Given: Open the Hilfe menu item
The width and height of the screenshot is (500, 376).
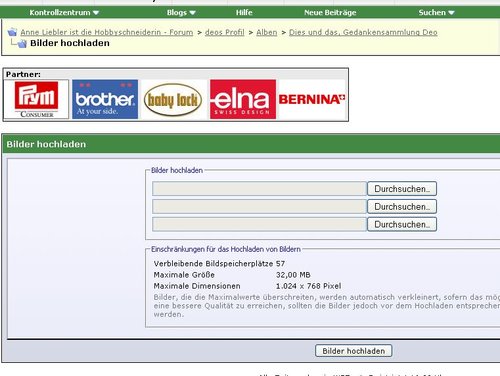Looking at the screenshot, I should [244, 13].
